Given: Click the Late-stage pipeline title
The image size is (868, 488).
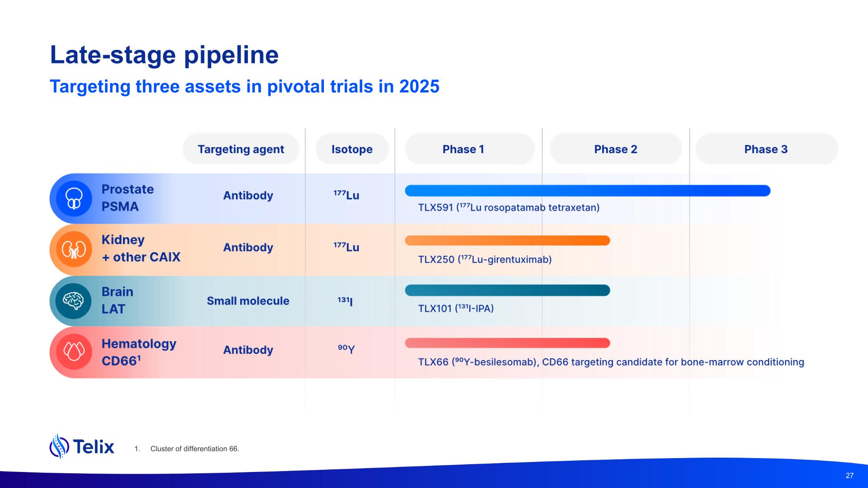Looking at the screenshot, I should pos(164,55).
